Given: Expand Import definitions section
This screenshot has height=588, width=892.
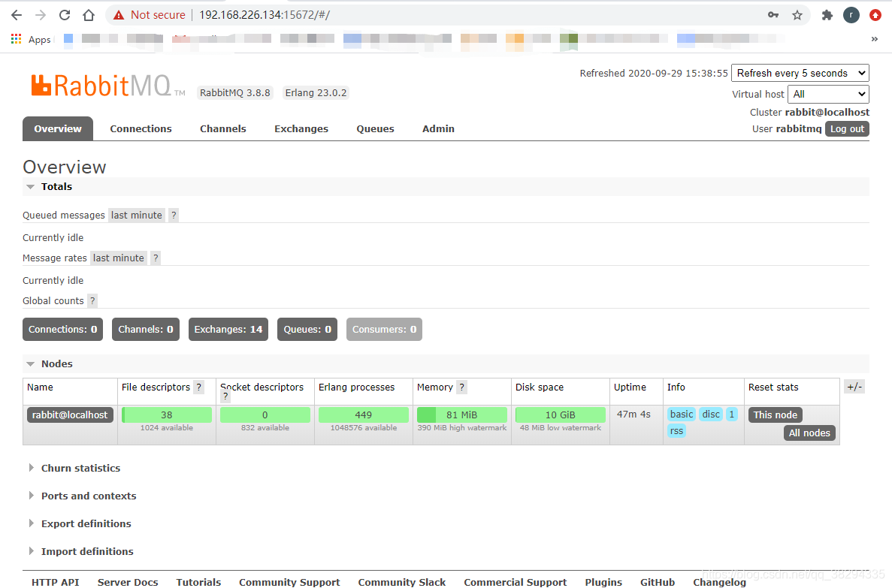Looking at the screenshot, I should tap(80, 552).
